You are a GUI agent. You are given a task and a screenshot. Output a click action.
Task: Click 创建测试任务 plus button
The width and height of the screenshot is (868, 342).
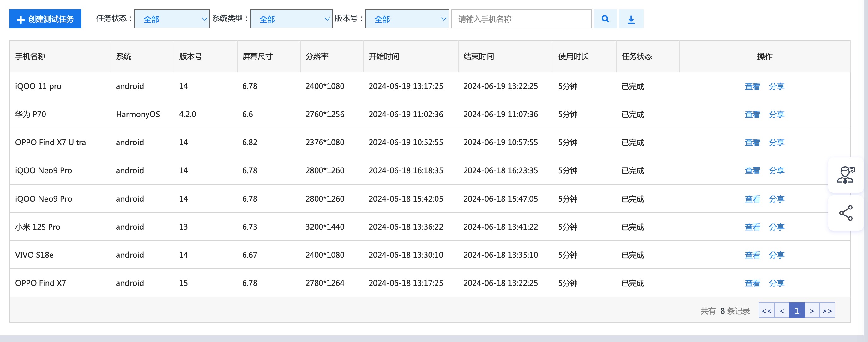coord(45,19)
